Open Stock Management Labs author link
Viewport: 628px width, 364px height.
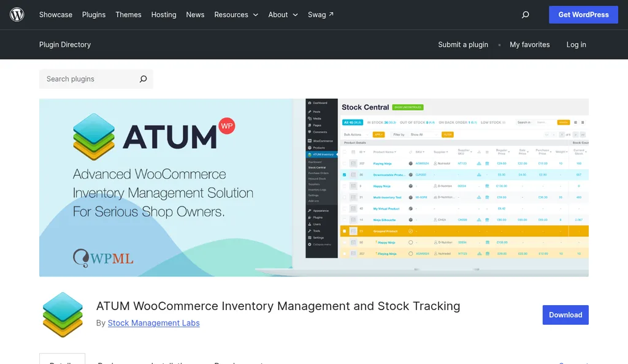click(x=153, y=323)
